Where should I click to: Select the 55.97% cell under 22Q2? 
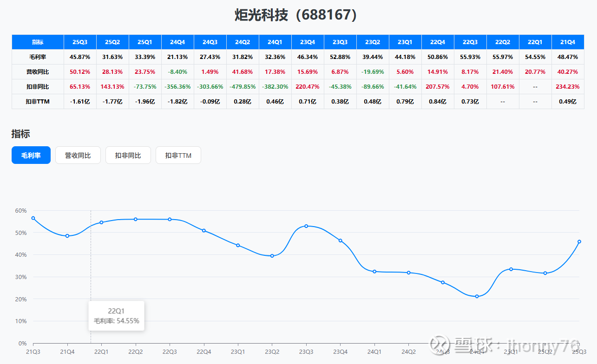click(x=503, y=57)
